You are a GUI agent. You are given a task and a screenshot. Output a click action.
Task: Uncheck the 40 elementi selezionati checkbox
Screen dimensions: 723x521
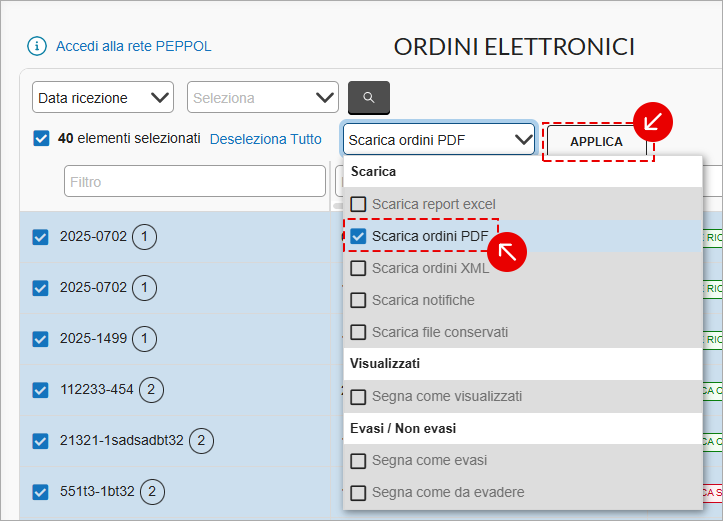(41, 138)
